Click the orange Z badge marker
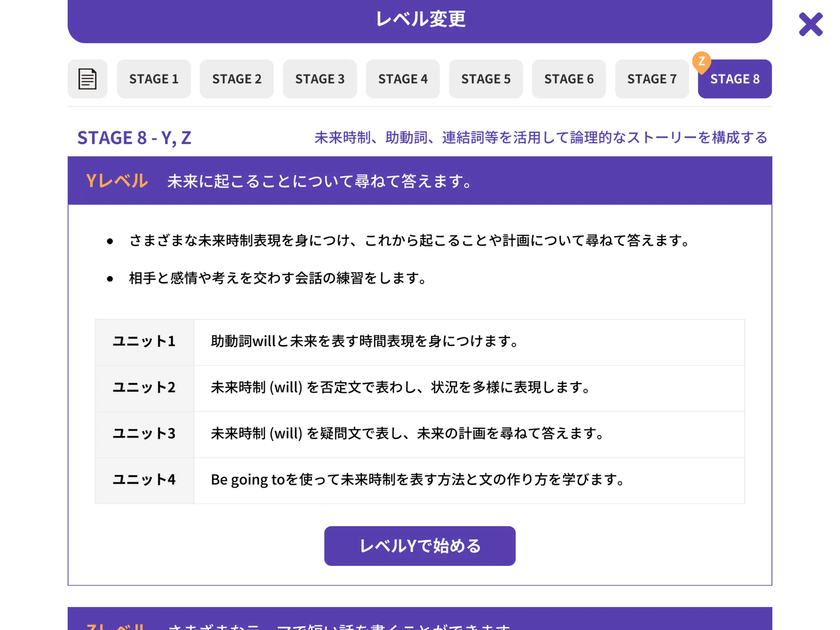 (701, 62)
